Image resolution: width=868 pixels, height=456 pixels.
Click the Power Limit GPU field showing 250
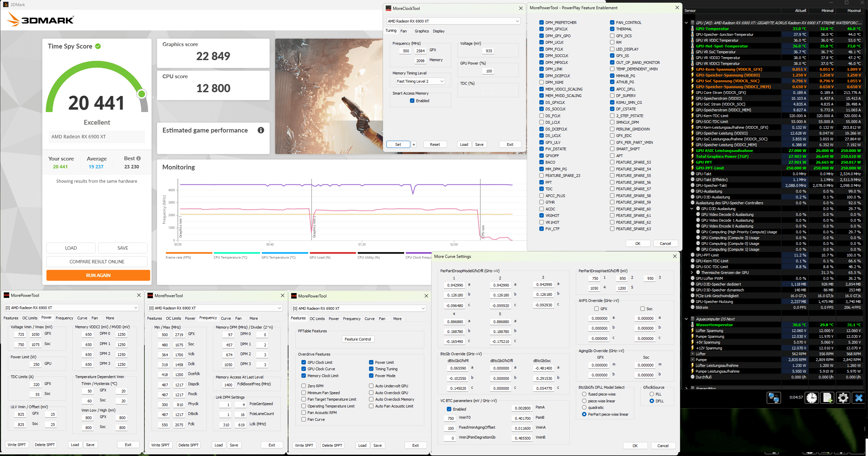pos(36,364)
